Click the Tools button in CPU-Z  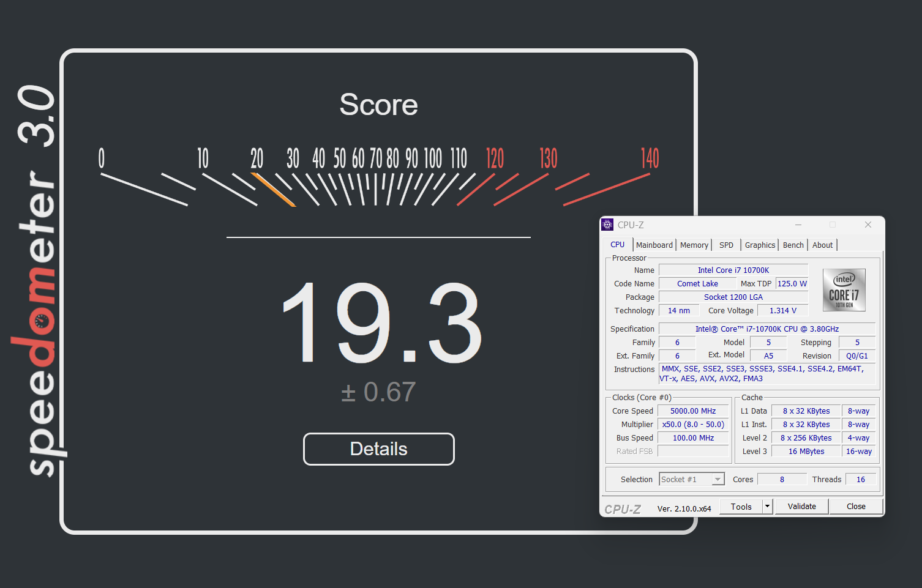click(741, 507)
